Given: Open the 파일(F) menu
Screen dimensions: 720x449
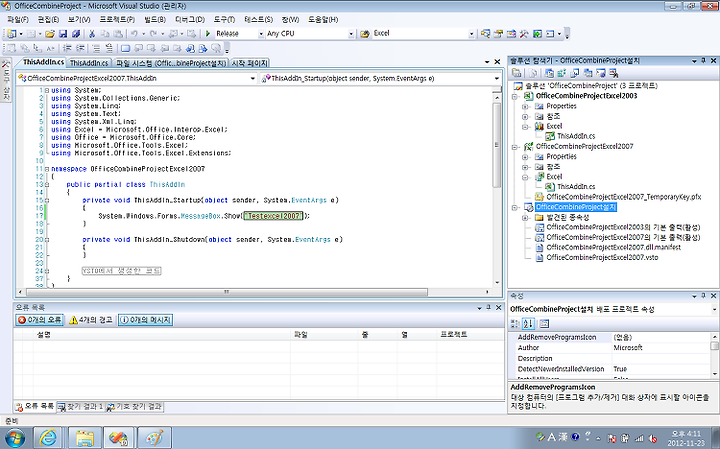Looking at the screenshot, I should point(18,20).
